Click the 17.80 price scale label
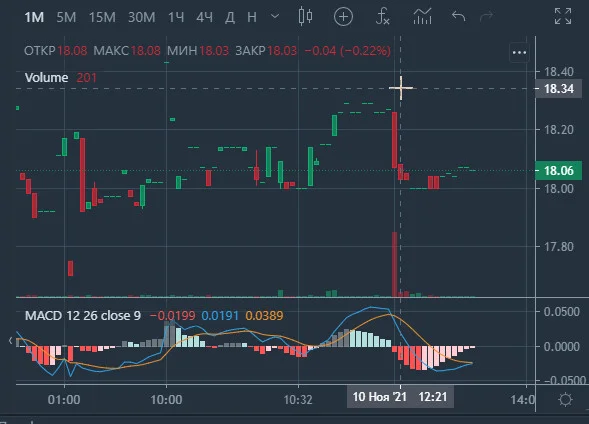589x424 pixels. pyautogui.click(x=559, y=247)
